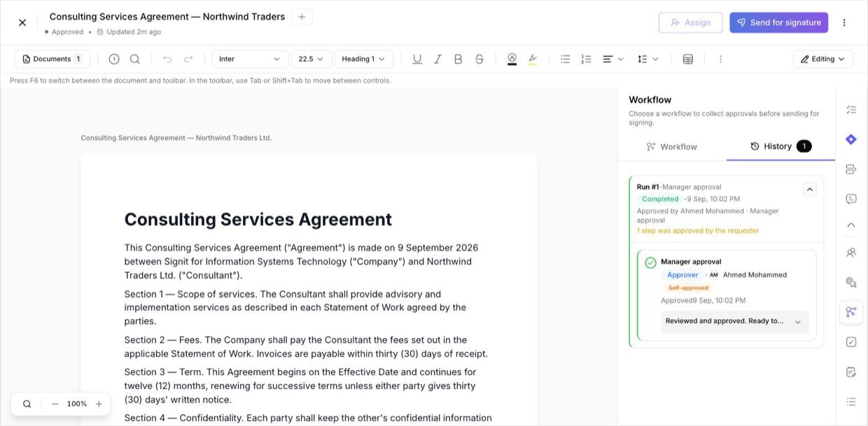
Task: Open the font size 22.5 dropdown
Action: pos(311,59)
